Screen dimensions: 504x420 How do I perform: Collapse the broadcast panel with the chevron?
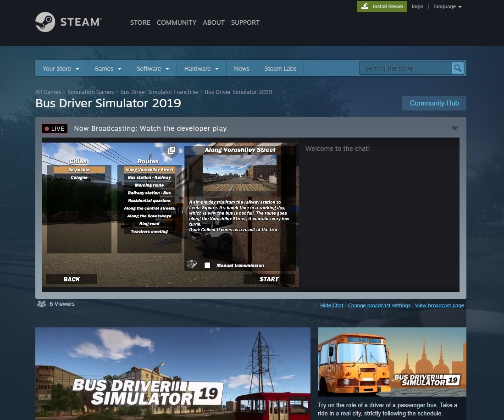(x=454, y=128)
